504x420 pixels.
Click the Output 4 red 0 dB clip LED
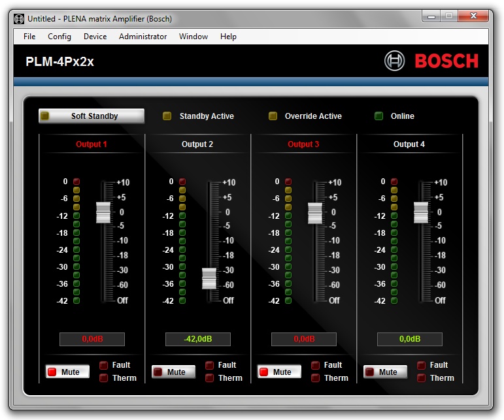click(x=394, y=182)
